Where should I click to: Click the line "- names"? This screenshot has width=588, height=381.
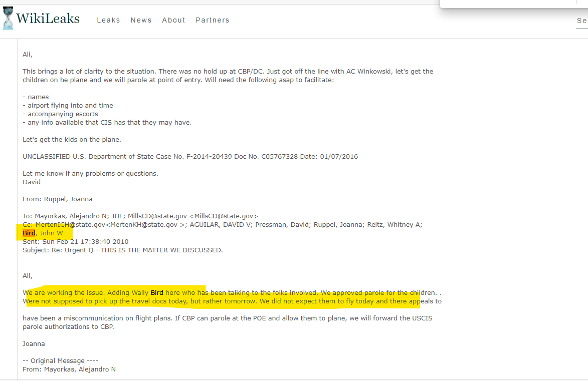click(36, 97)
